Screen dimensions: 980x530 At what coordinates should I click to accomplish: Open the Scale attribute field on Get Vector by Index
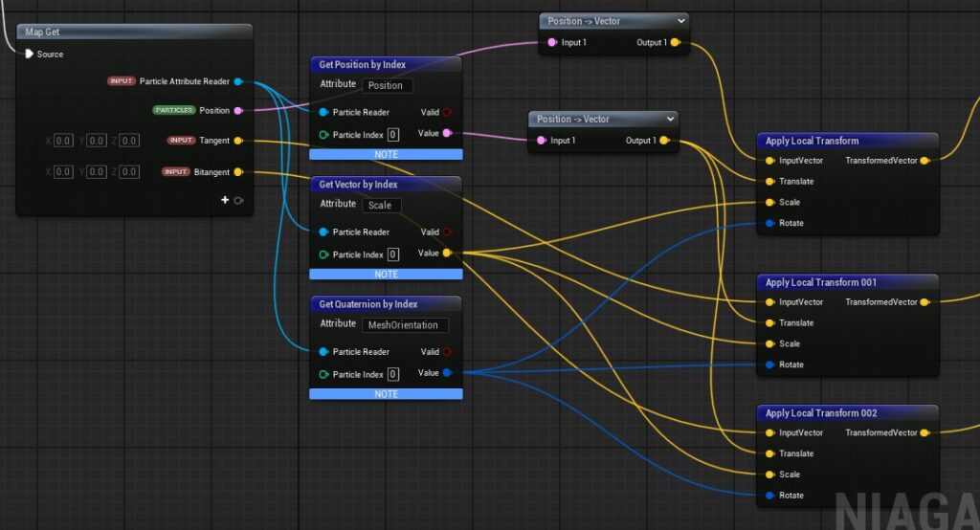(x=382, y=205)
